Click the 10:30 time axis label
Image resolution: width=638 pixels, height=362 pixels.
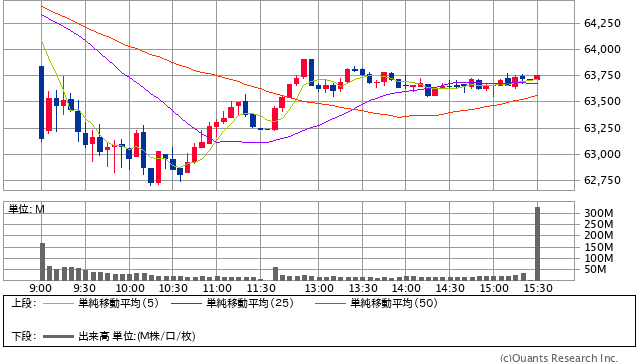coord(173,288)
